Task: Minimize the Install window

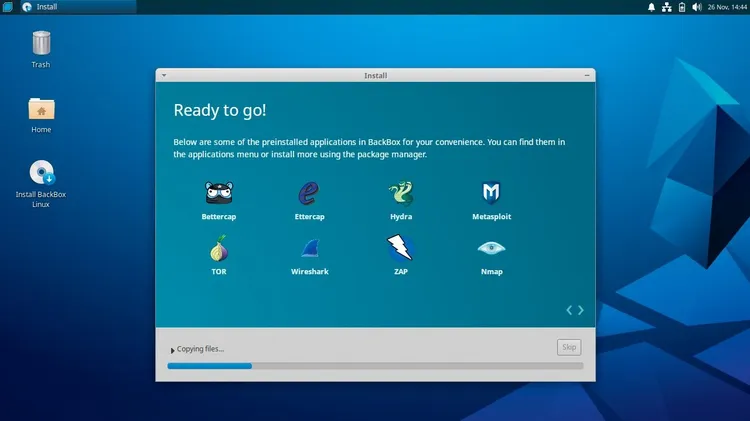Action: pyautogui.click(x=587, y=76)
